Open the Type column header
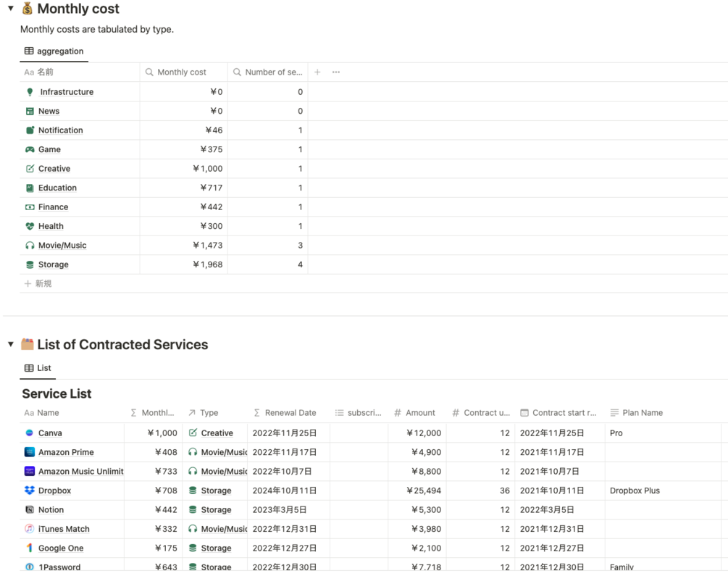The image size is (728, 576). [x=215, y=412]
